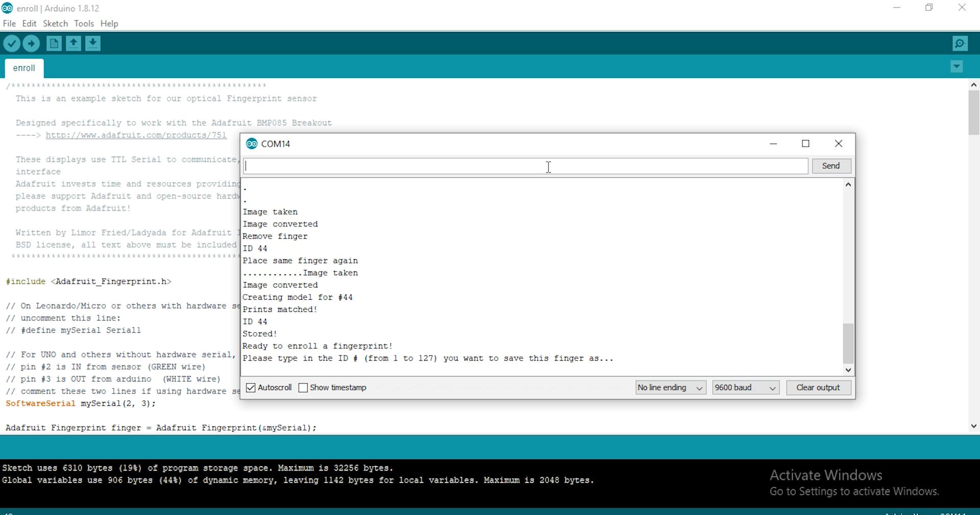Open the Tools menu
This screenshot has height=515, width=980.
coord(84,23)
